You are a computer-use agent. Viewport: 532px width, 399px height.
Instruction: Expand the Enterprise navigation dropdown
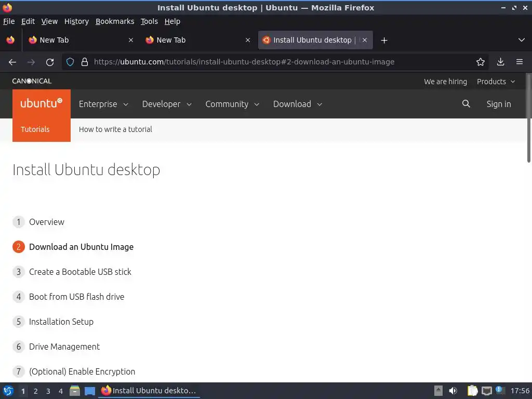(x=103, y=104)
